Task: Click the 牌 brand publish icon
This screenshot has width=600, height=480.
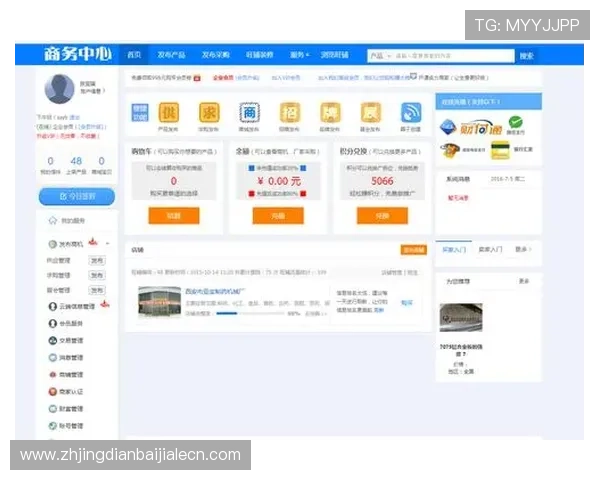Action: click(x=330, y=113)
